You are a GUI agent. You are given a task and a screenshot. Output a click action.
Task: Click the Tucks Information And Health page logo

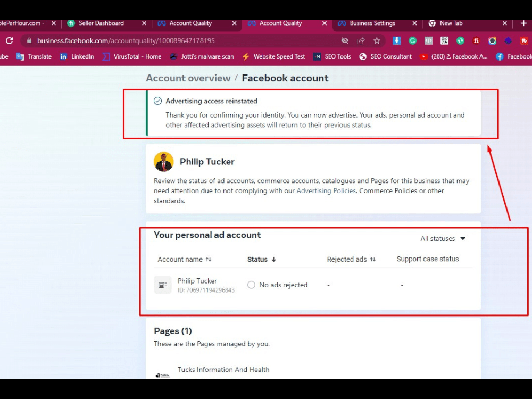tap(162, 375)
